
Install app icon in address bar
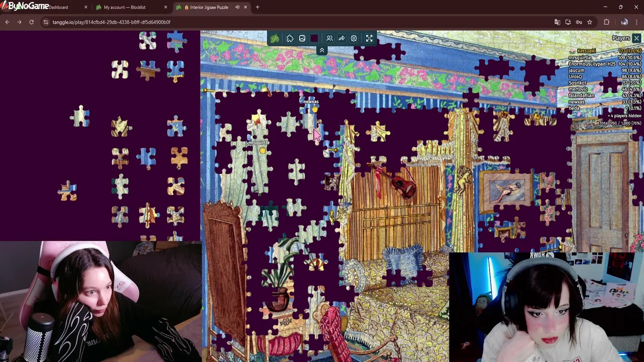point(568,22)
